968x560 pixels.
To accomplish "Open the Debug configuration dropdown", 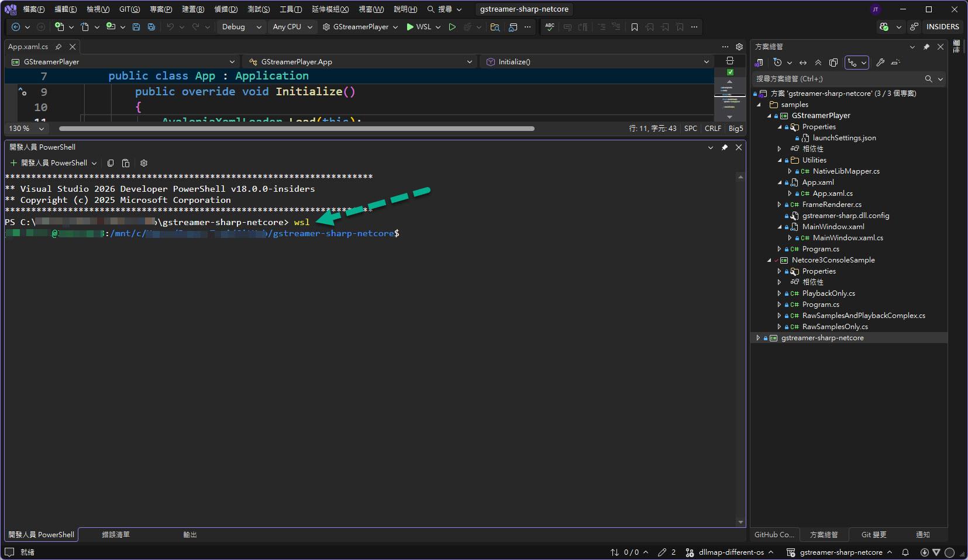I will tap(241, 27).
